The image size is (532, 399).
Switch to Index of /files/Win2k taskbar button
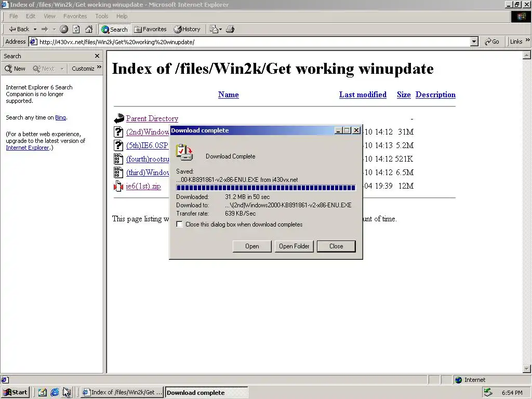(123, 393)
